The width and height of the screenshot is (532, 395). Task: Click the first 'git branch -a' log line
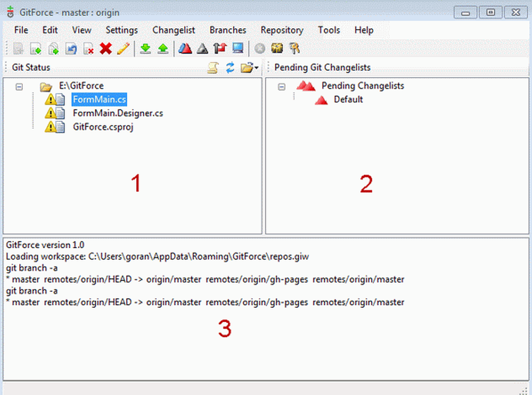(x=31, y=268)
